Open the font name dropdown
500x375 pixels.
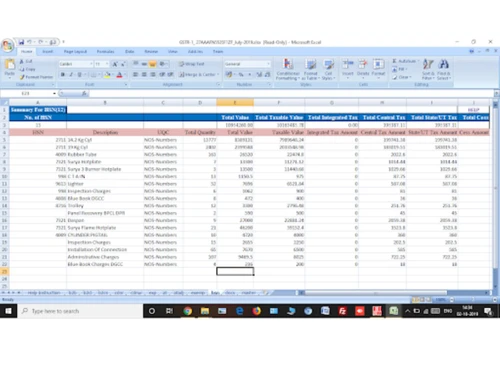click(91, 64)
